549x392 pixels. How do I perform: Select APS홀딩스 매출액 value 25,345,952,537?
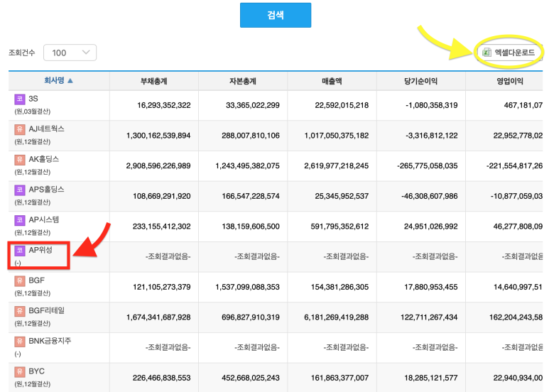tap(342, 196)
